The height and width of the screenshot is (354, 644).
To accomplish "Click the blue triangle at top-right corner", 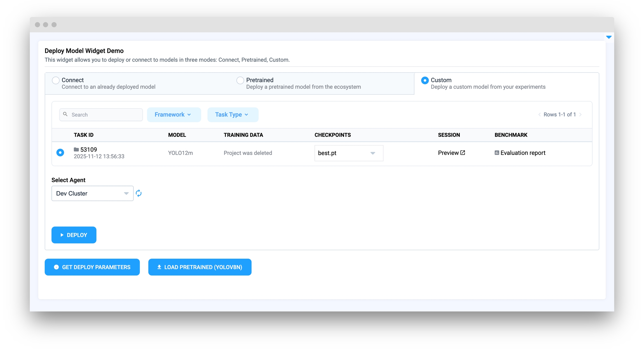I will pyautogui.click(x=609, y=37).
